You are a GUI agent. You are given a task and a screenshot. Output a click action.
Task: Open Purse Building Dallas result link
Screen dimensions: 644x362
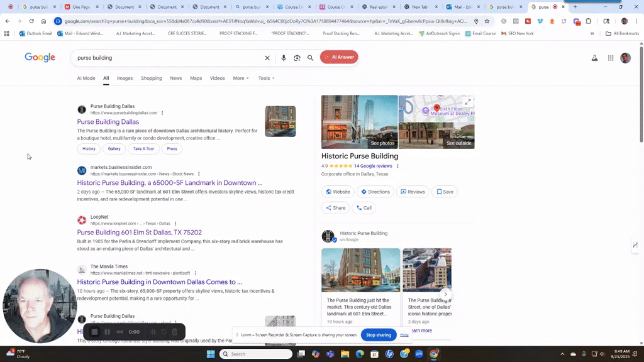tap(108, 122)
